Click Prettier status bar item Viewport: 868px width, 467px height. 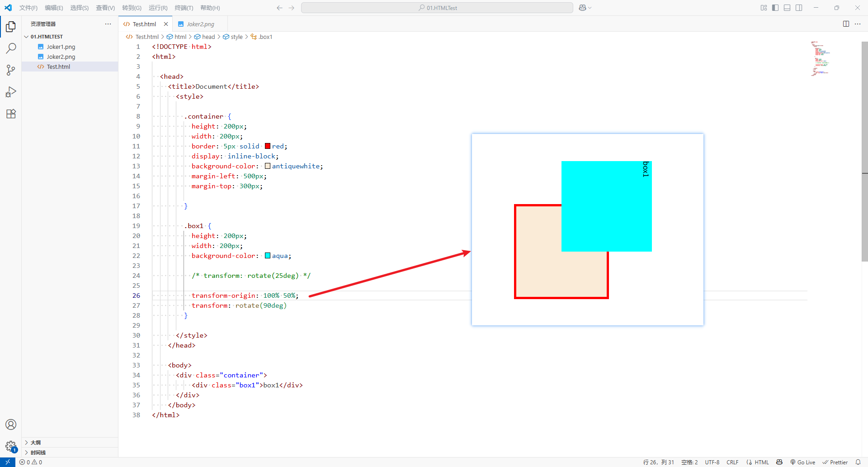(835, 462)
